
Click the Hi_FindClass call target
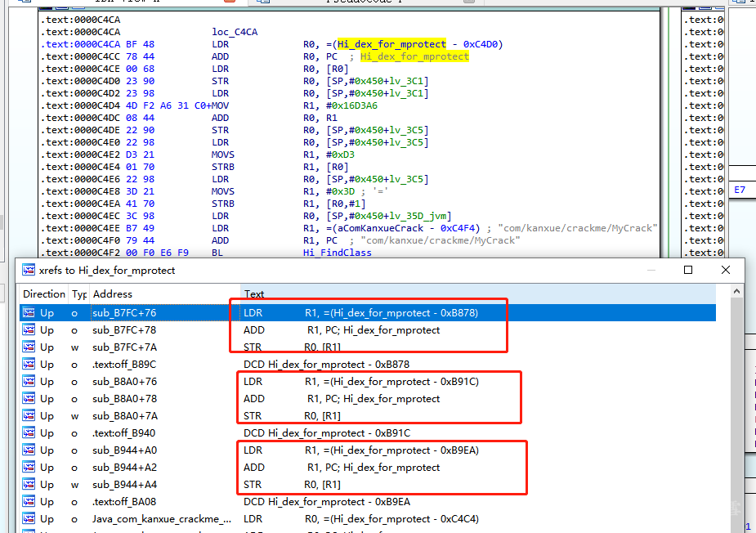click(337, 253)
